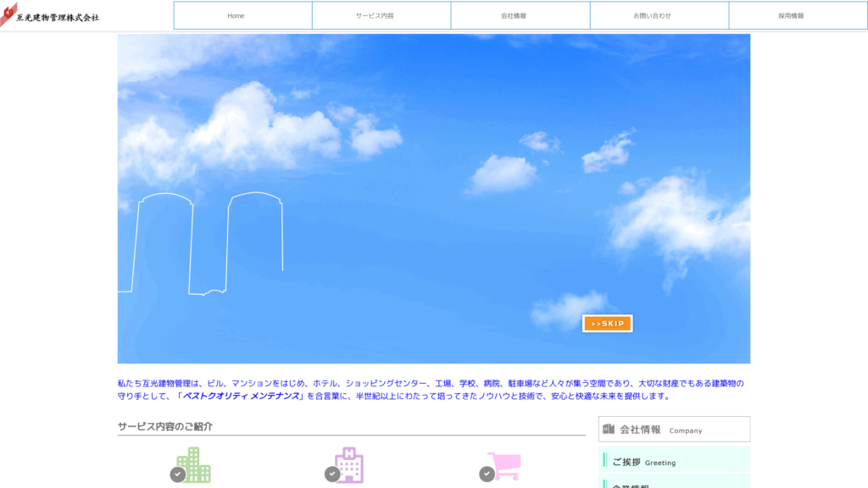Open the お問い合わせ navigation tab
Viewport: 868px width, 488px height.
tap(659, 15)
